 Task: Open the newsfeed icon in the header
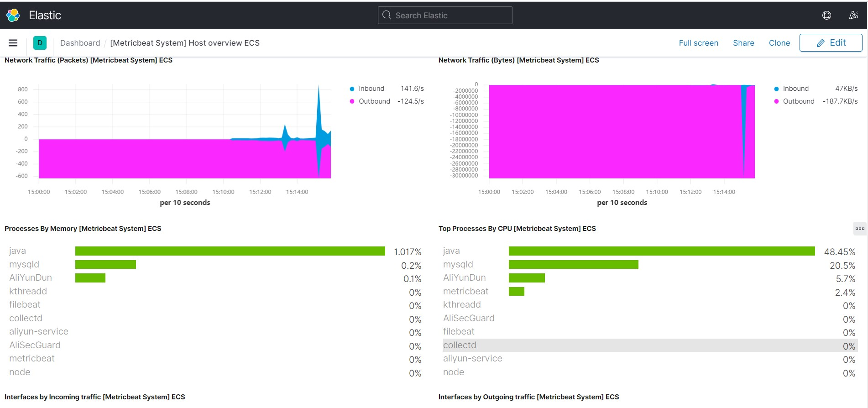pos(853,15)
